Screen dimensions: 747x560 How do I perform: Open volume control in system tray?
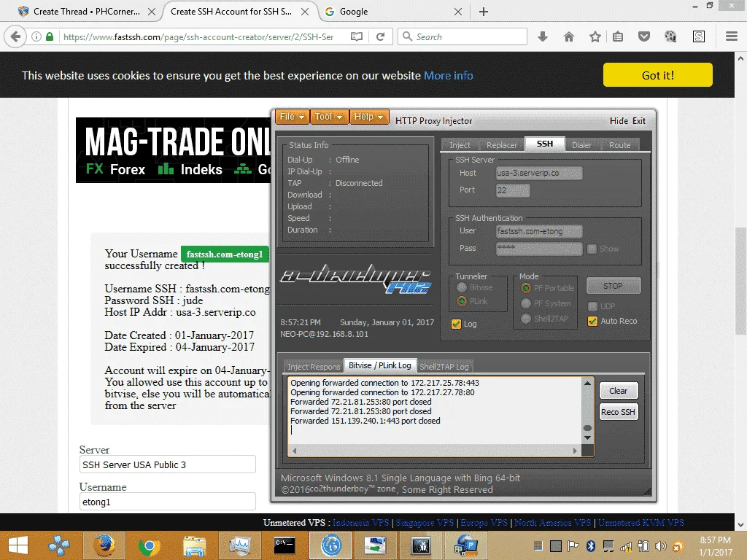click(660, 546)
